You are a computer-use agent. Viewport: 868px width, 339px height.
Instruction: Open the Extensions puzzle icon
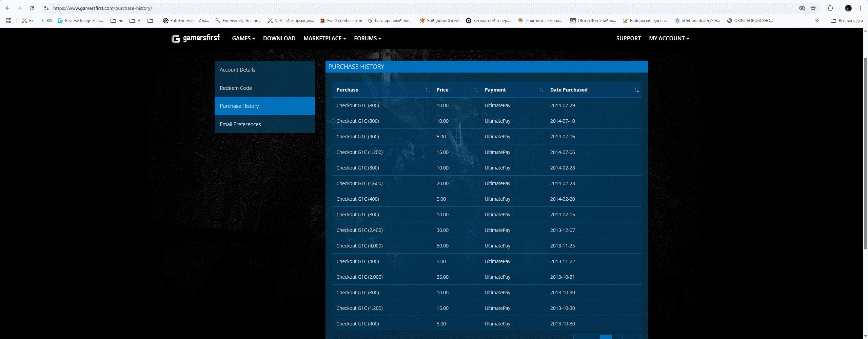[830, 8]
